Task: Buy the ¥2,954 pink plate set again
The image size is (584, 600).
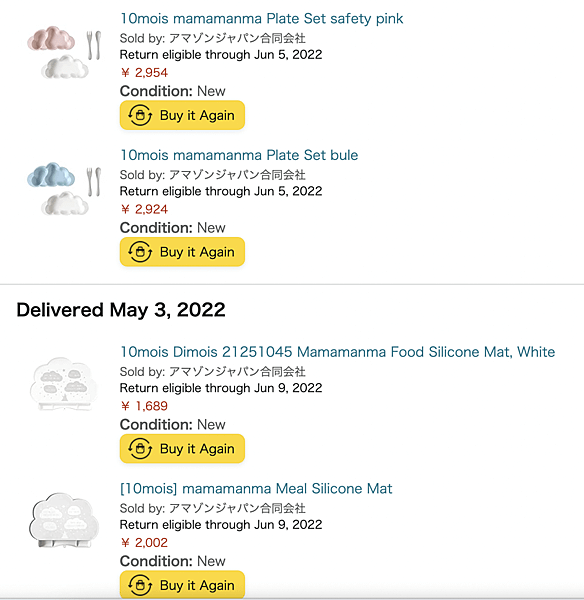Action: point(182,115)
